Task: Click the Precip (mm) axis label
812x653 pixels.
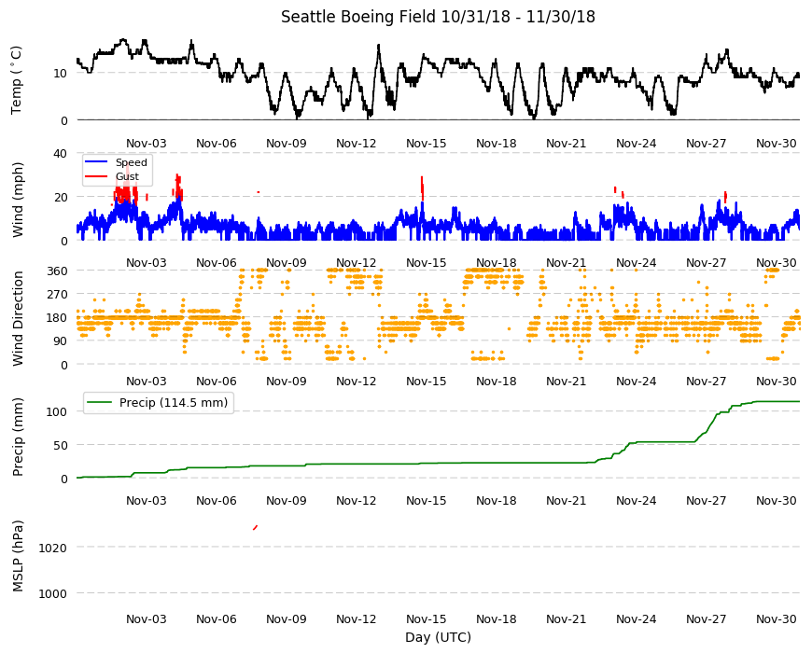Action: click(x=18, y=437)
